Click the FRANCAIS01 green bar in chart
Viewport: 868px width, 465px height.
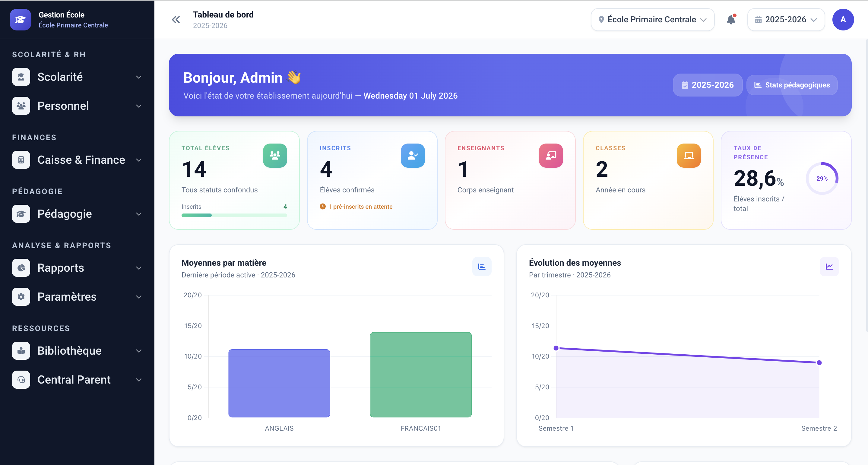(x=420, y=375)
